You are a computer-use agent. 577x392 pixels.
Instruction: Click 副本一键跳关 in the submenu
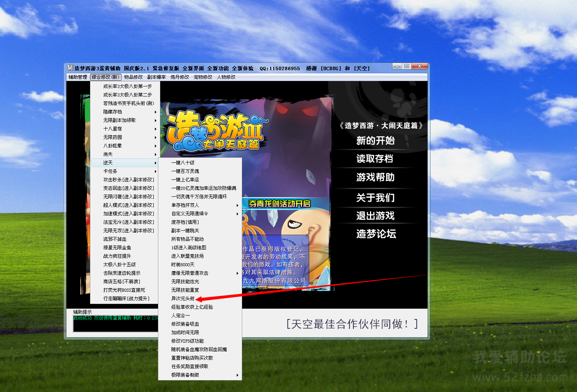(x=200, y=231)
